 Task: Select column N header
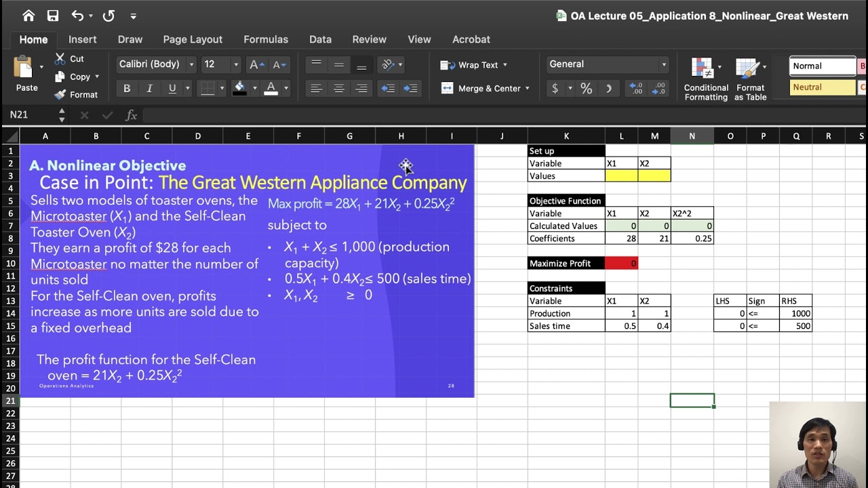692,136
